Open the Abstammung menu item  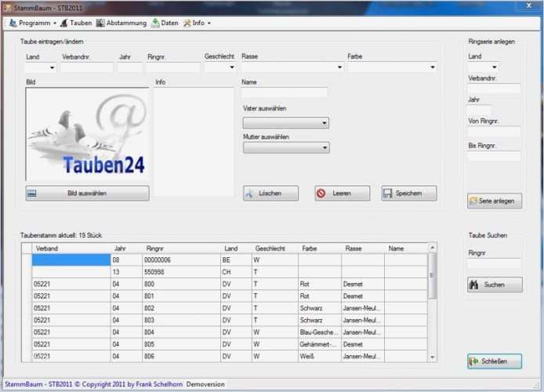(x=121, y=23)
